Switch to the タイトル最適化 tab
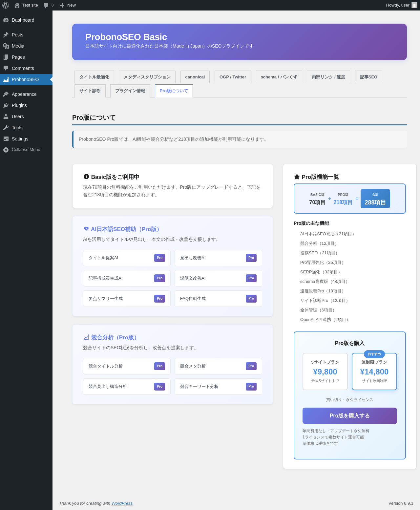 (94, 77)
